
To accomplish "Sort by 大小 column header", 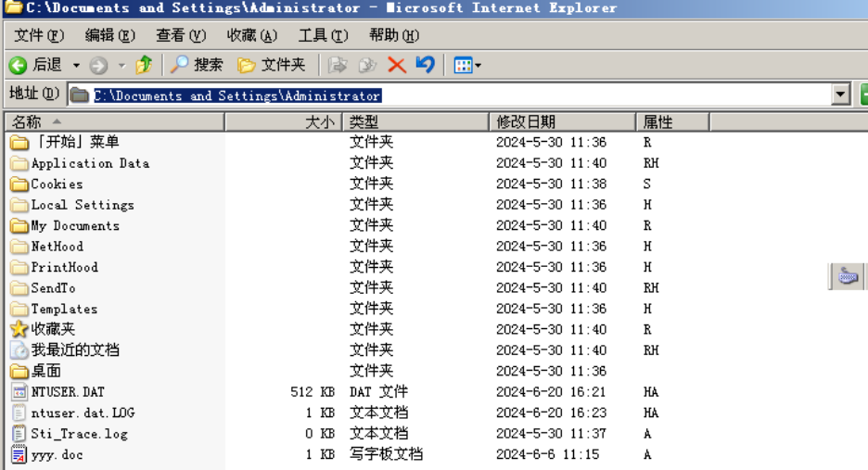I will pyautogui.click(x=284, y=121).
